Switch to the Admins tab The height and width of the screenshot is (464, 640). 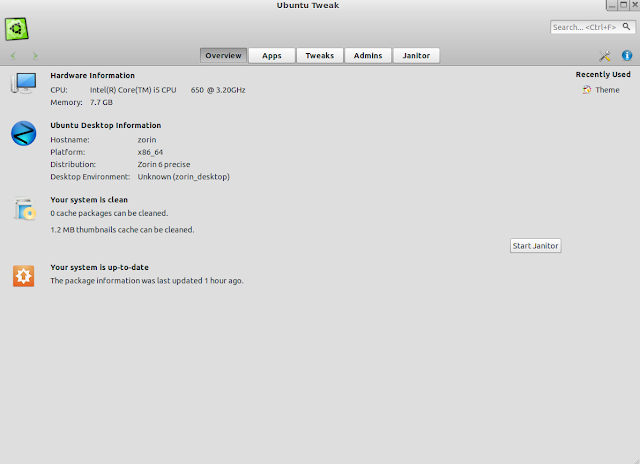pos(368,56)
